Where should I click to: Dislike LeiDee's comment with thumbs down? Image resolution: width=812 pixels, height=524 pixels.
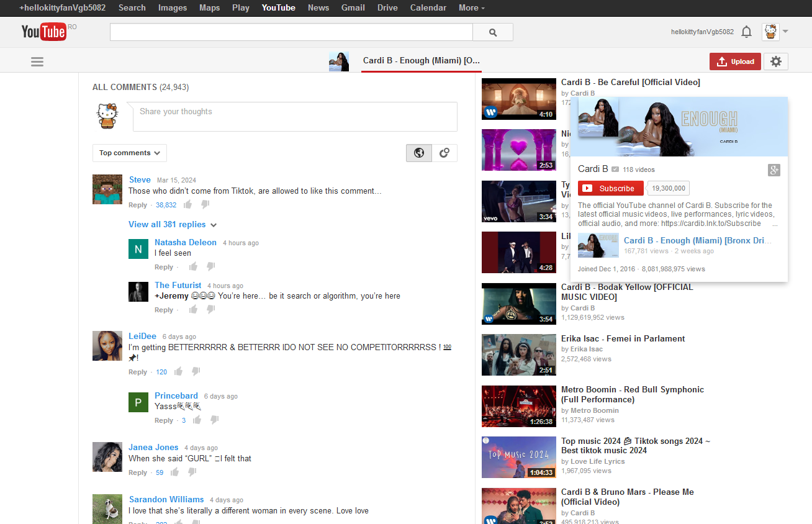(196, 372)
